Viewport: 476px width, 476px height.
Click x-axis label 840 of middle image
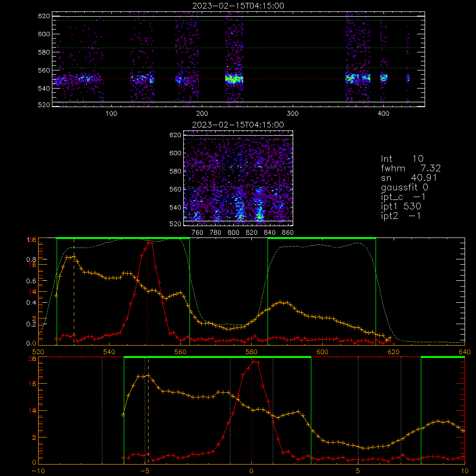[x=269, y=233]
